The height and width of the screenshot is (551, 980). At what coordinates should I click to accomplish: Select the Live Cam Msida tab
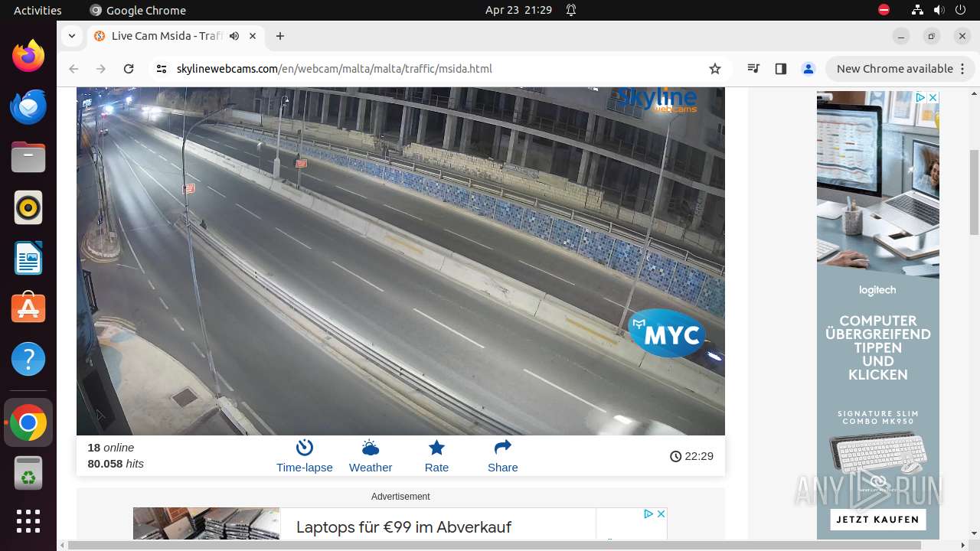(176, 36)
